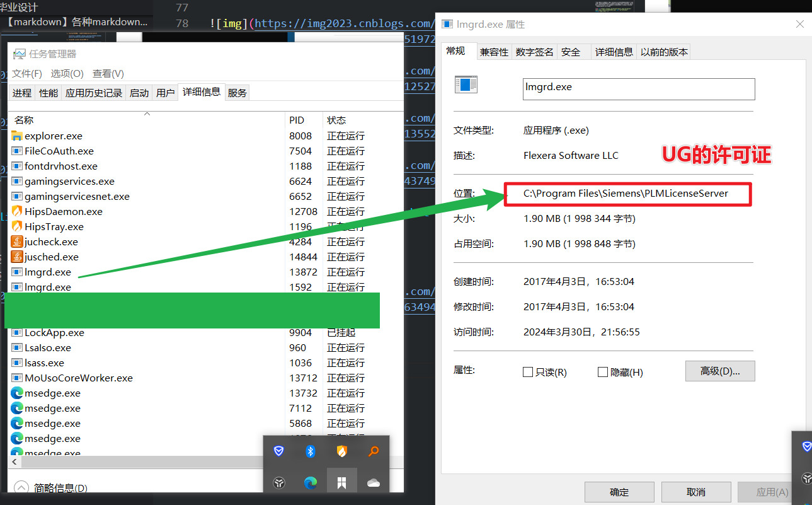The height and width of the screenshot is (505, 812).
Task: Click the orange flame shield tray icon
Action: click(x=341, y=451)
